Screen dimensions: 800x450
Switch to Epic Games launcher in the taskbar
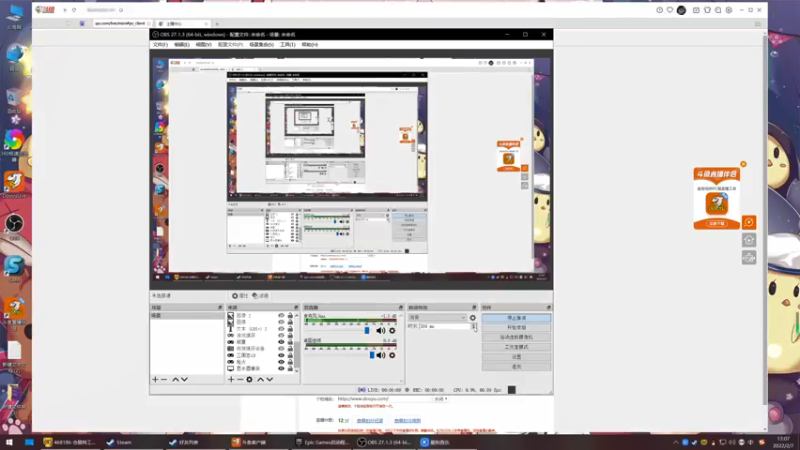(x=322, y=442)
